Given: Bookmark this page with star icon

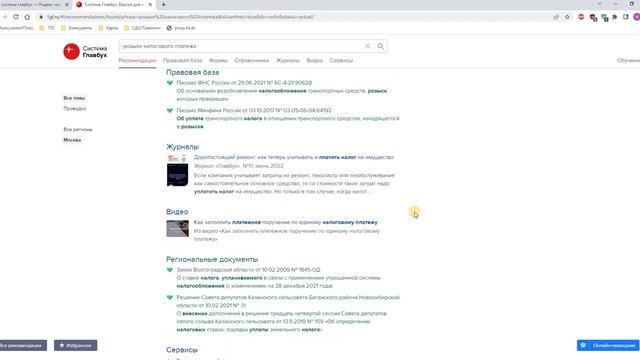Looking at the screenshot, I should pos(567,17).
